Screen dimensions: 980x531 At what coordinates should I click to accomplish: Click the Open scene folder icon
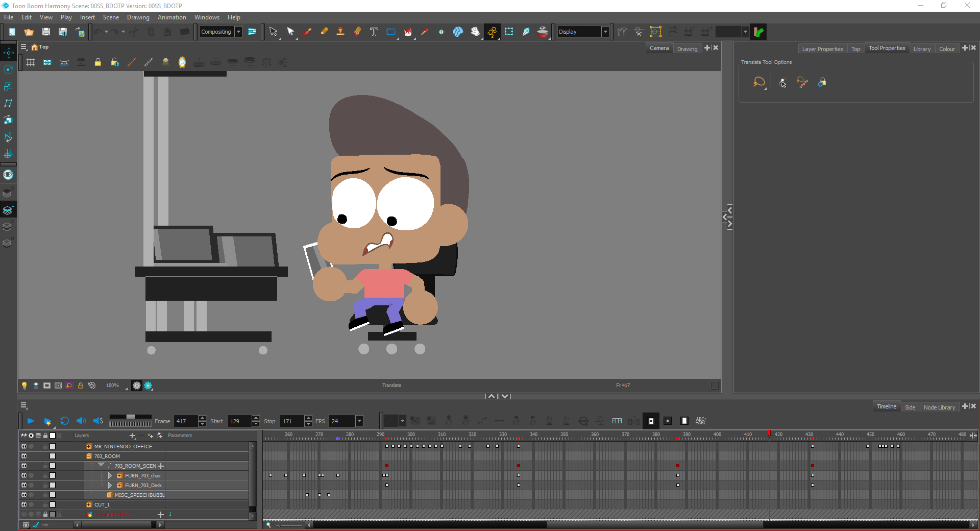[x=29, y=32]
